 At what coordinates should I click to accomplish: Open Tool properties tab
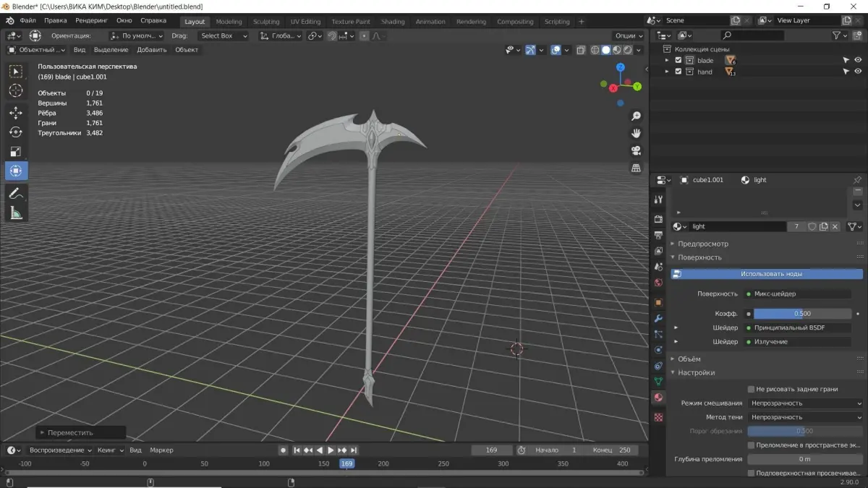tap(658, 200)
